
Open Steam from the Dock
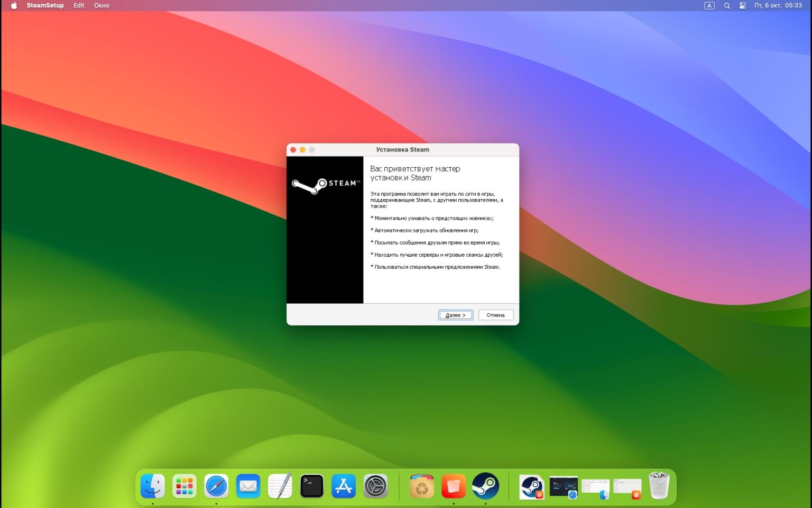(x=485, y=486)
